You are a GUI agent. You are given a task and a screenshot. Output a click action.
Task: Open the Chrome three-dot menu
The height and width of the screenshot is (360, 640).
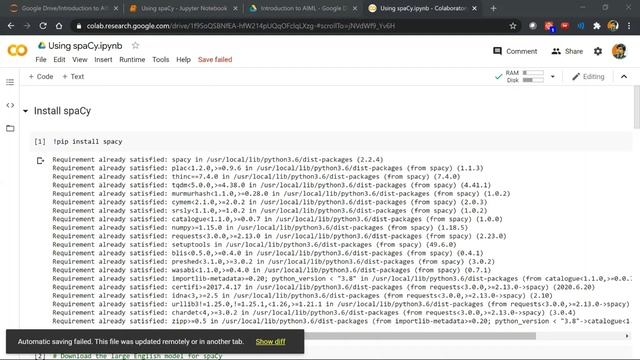coord(629,26)
